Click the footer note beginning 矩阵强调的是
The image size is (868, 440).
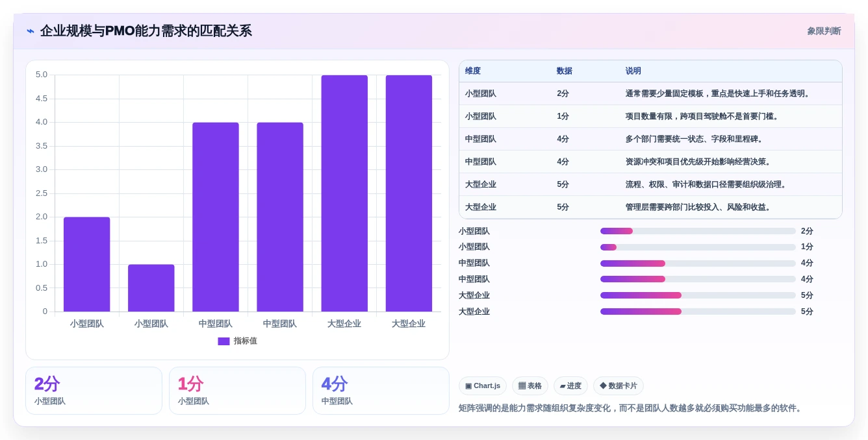632,408
